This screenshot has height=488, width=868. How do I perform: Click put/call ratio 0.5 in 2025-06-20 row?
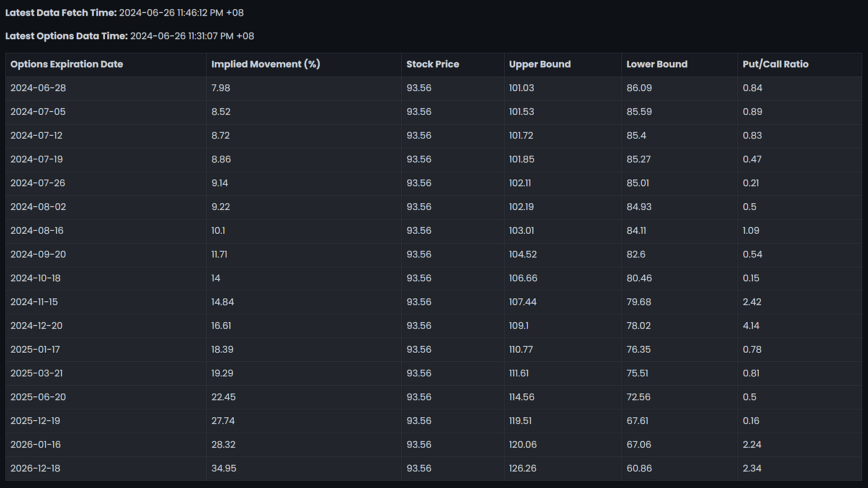click(749, 397)
